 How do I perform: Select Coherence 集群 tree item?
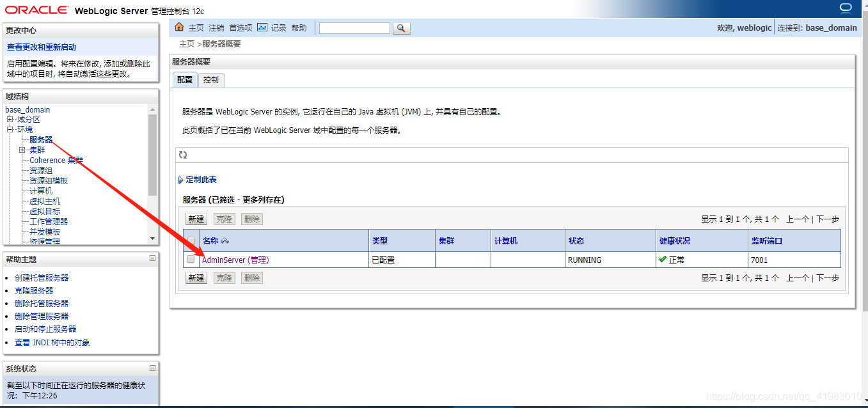pos(56,161)
